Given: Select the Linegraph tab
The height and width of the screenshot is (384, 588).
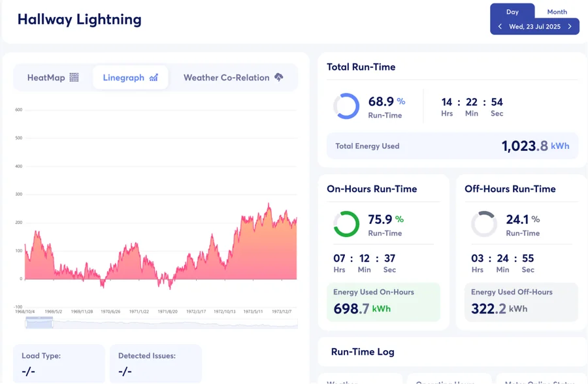Looking at the screenshot, I should pyautogui.click(x=130, y=78).
